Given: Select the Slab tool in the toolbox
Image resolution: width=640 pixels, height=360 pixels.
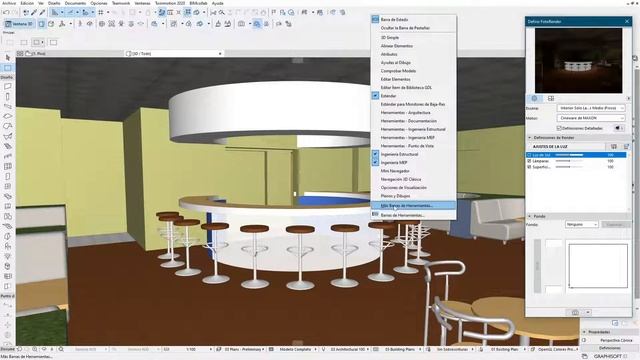Looking at the screenshot, I should coord(8,116).
